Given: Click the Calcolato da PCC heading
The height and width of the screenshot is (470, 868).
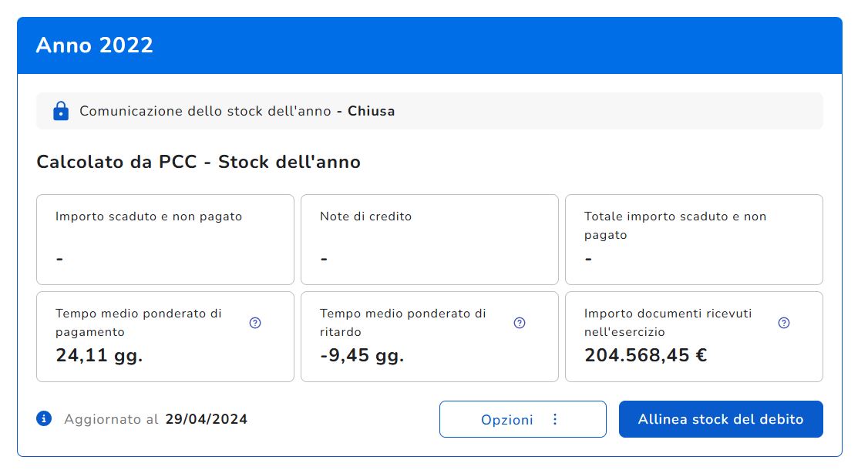Looking at the screenshot, I should (x=198, y=163).
